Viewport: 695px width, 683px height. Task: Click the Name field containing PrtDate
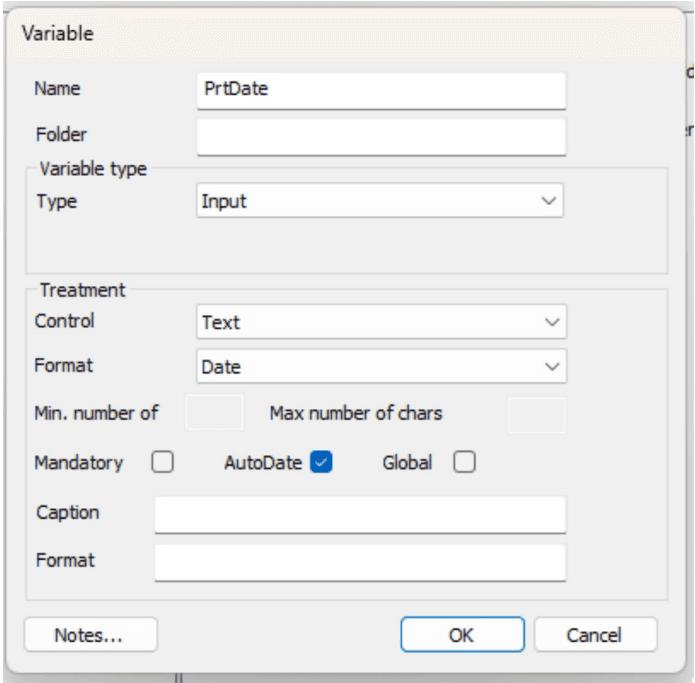(x=381, y=89)
